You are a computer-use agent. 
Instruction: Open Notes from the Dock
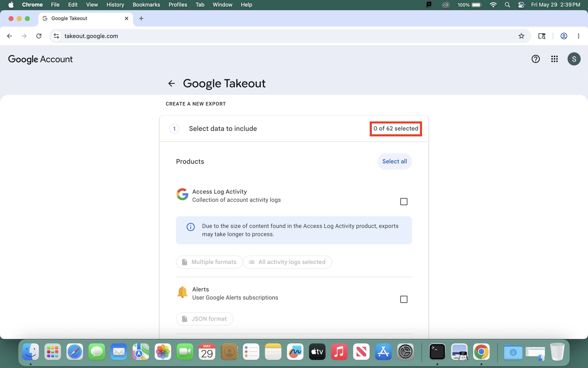273,352
